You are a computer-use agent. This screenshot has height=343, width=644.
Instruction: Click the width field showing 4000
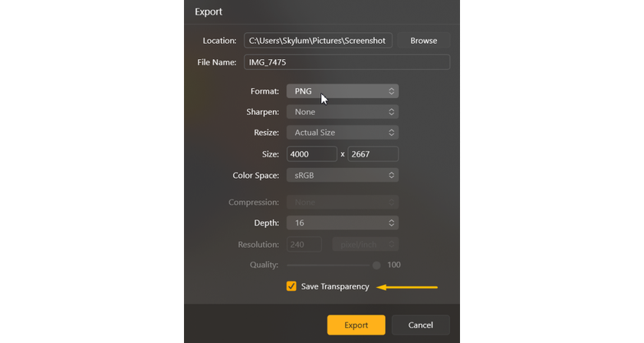click(x=312, y=154)
